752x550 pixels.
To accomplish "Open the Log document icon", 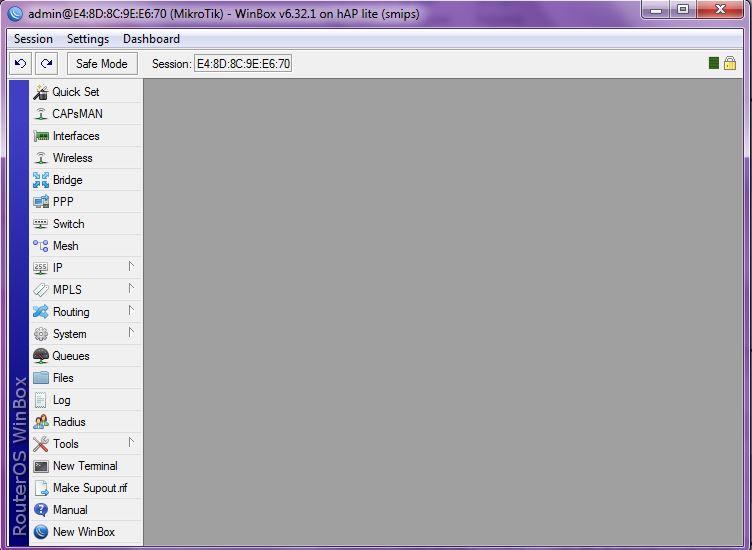I will click(x=41, y=400).
